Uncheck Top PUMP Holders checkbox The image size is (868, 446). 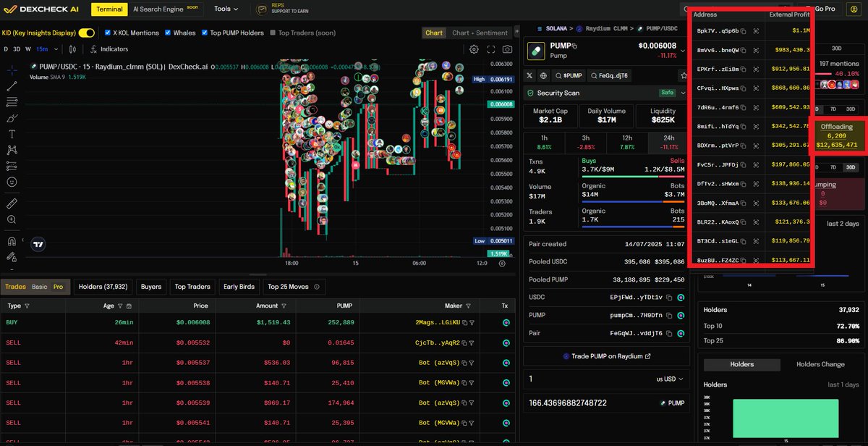coord(205,33)
